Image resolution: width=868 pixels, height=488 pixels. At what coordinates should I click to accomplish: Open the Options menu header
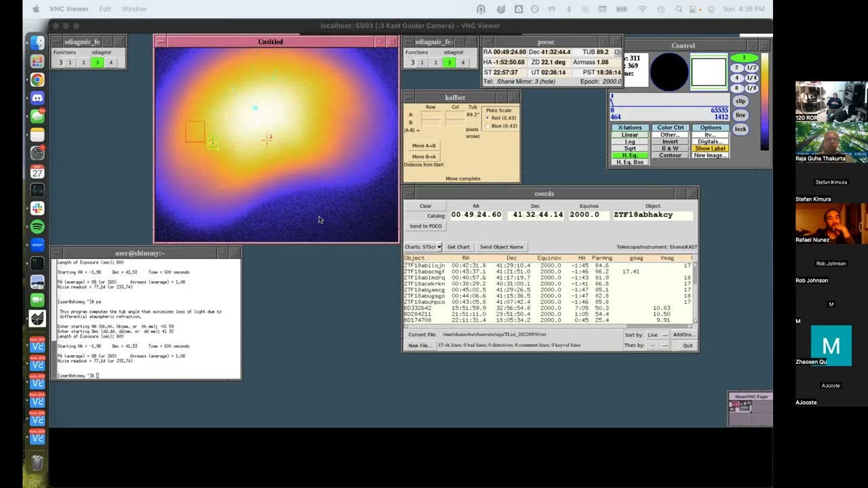tap(710, 127)
